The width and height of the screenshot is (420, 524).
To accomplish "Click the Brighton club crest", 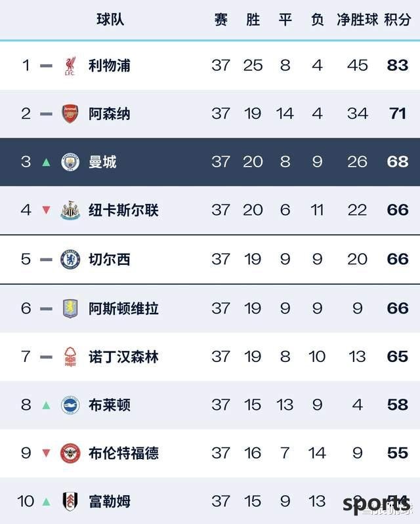I will point(70,405).
